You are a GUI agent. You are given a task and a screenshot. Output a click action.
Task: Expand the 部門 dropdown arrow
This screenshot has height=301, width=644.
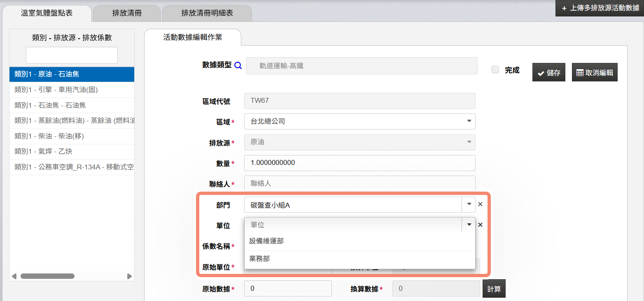pos(469,204)
